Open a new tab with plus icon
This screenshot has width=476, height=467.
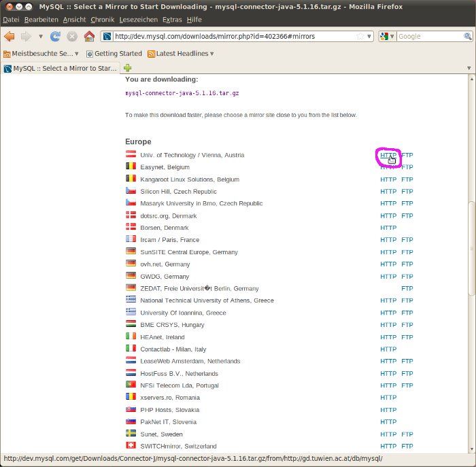coord(127,68)
